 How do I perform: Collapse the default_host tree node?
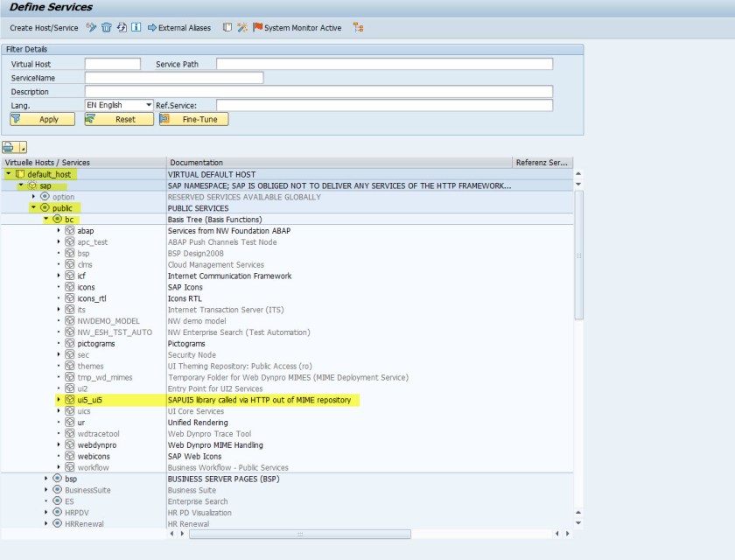click(9, 174)
